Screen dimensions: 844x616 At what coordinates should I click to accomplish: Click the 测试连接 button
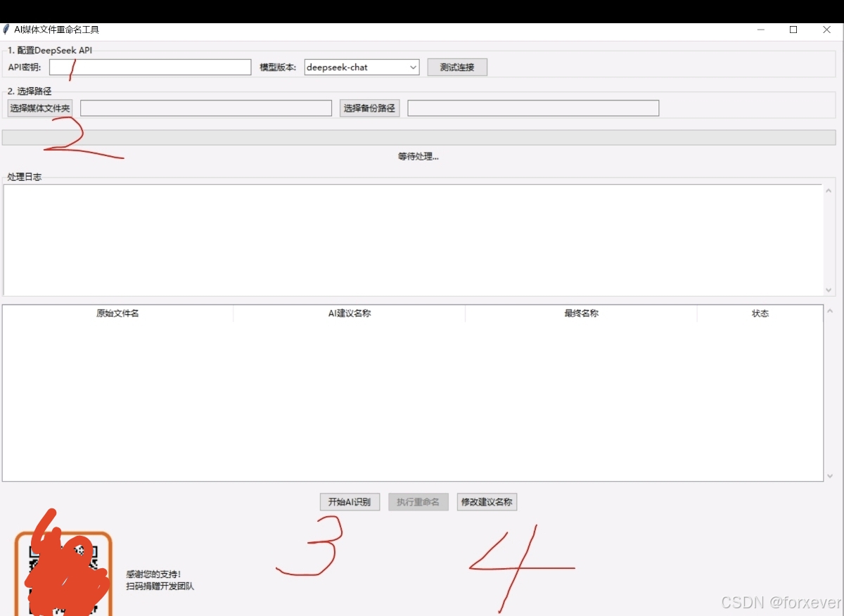(x=457, y=68)
